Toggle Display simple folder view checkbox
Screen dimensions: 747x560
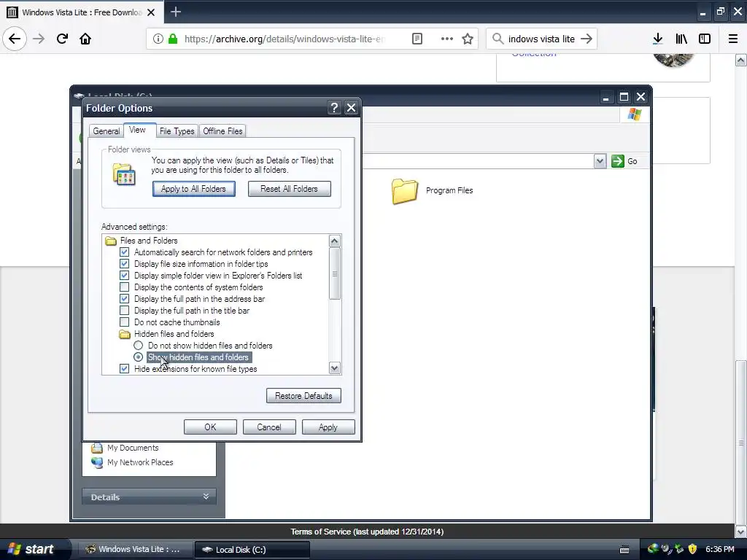pos(124,275)
